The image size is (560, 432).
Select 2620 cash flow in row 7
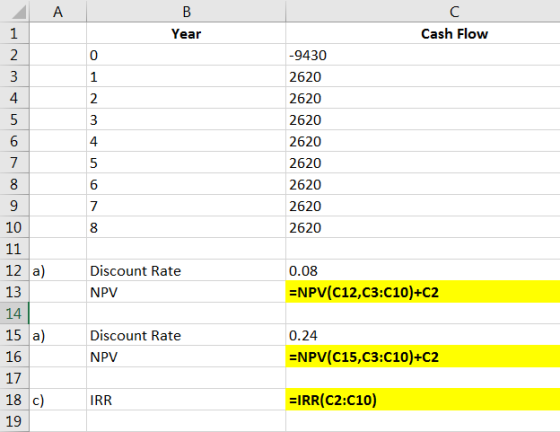423,163
